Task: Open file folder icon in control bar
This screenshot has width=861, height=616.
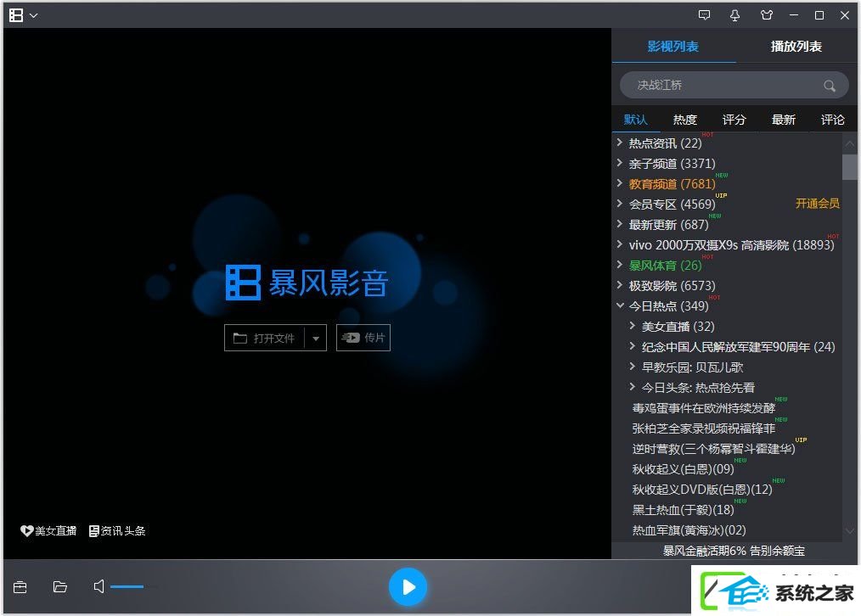Action: point(59,587)
